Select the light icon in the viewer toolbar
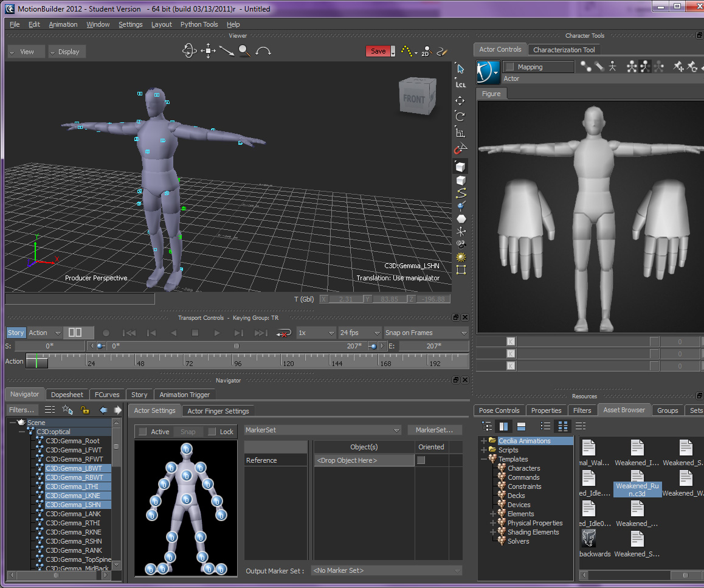The width and height of the screenshot is (704, 588). [x=460, y=257]
